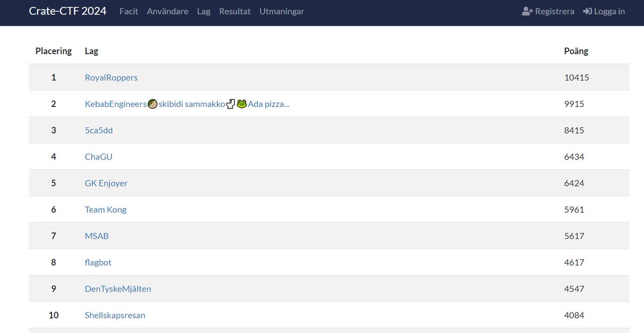Select the score 6434
Image resolution: width=644 pixels, height=333 pixels.
pos(574,157)
